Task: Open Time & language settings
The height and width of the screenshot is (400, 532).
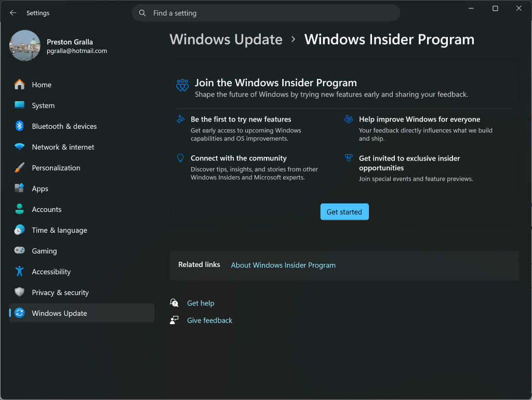Action: pyautogui.click(x=82, y=230)
